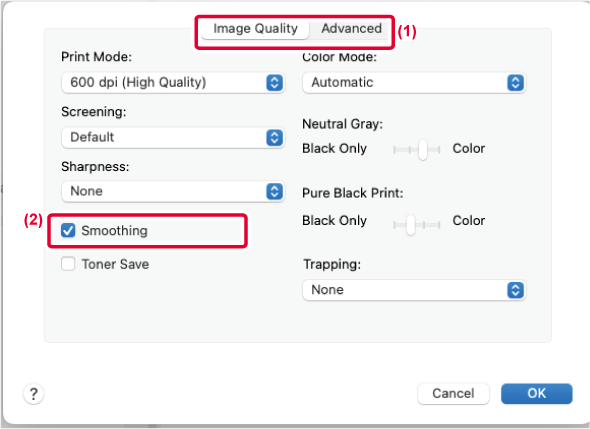Enable the Toner Save checkbox
Screen dimensions: 590x429
68,264
